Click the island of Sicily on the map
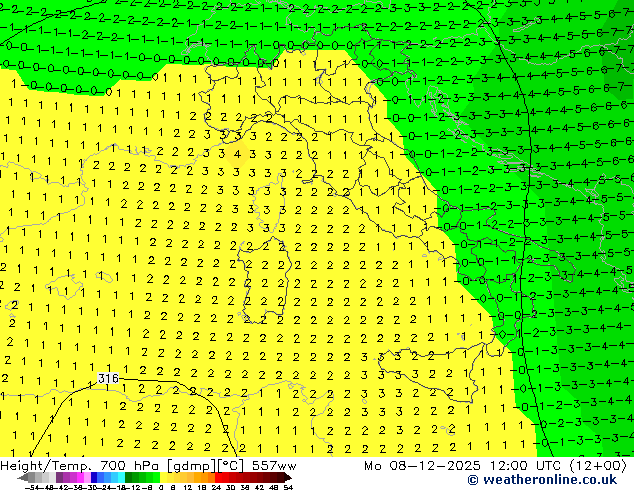 coord(429,372)
